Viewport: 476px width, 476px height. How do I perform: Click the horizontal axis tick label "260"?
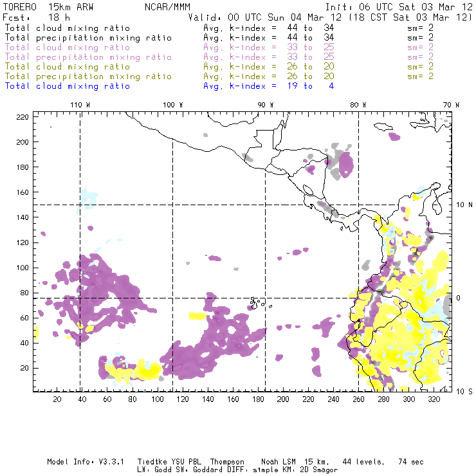coord(358,399)
